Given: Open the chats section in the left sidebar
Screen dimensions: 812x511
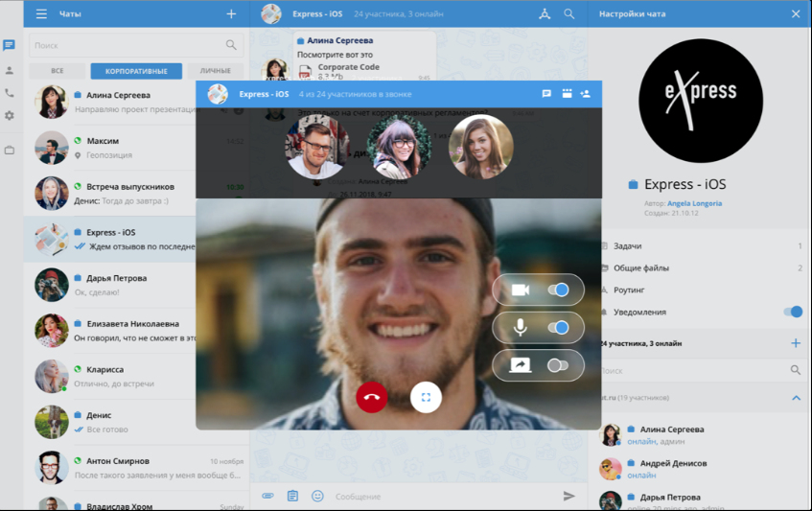Looking at the screenshot, I should [x=9, y=45].
